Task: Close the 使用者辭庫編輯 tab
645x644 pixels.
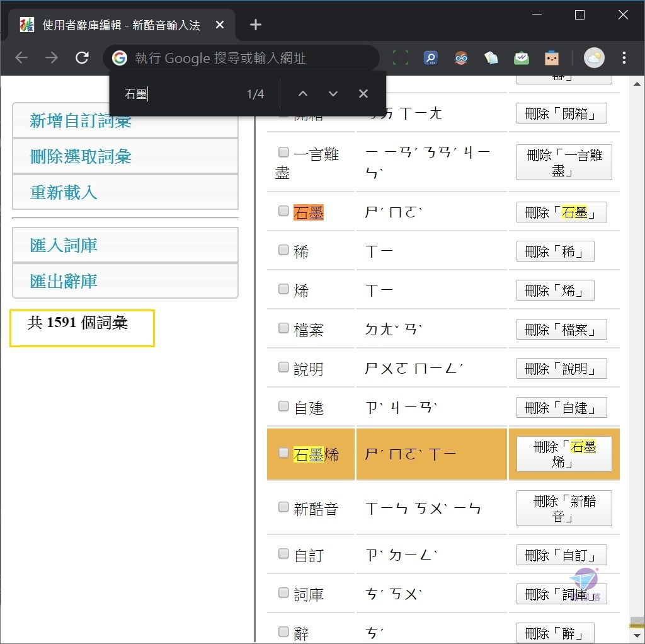Action: [x=220, y=25]
